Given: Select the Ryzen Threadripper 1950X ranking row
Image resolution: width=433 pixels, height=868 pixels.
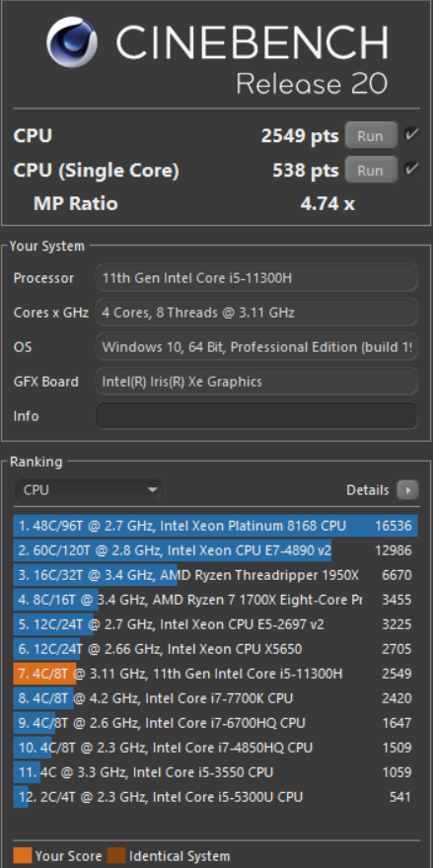Looking at the screenshot, I should pyautogui.click(x=215, y=575).
